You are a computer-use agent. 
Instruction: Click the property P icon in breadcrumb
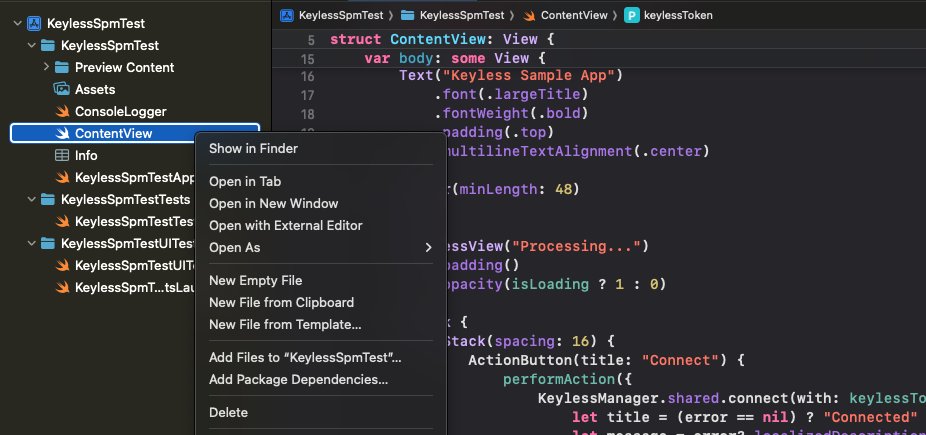(x=632, y=15)
